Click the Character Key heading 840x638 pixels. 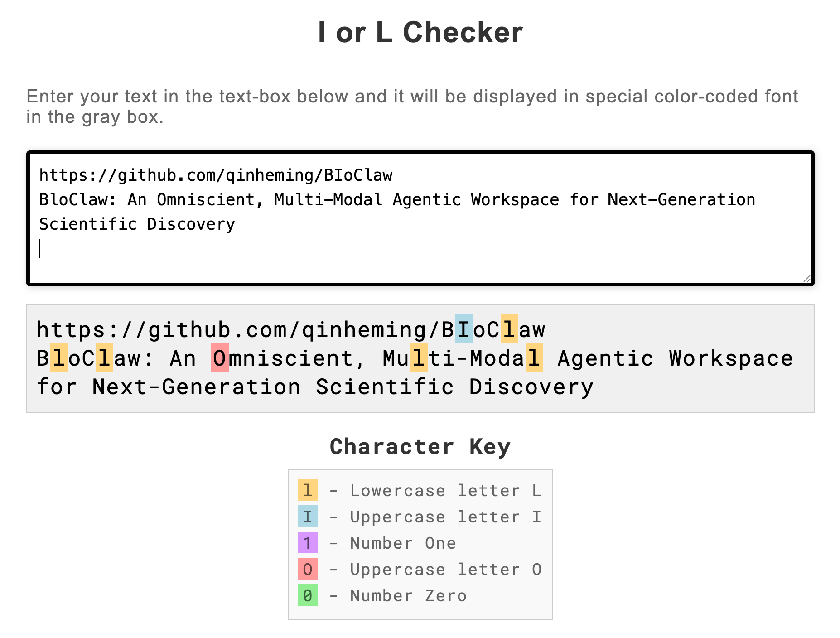click(420, 446)
